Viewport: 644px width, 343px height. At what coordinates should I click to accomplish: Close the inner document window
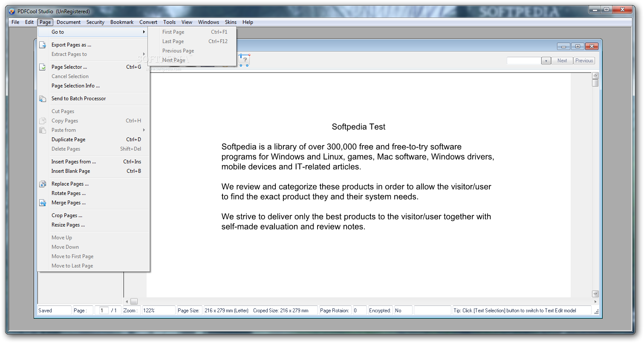tap(592, 47)
